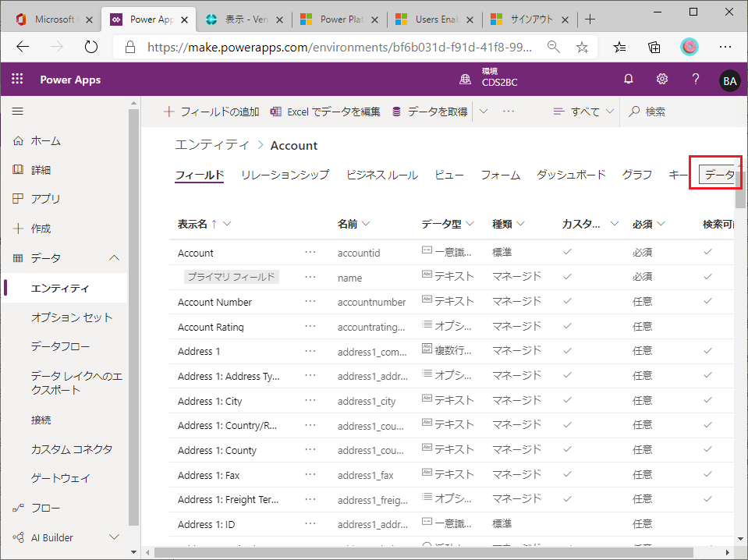Collapse the left navigation hamburger menu

(x=17, y=112)
